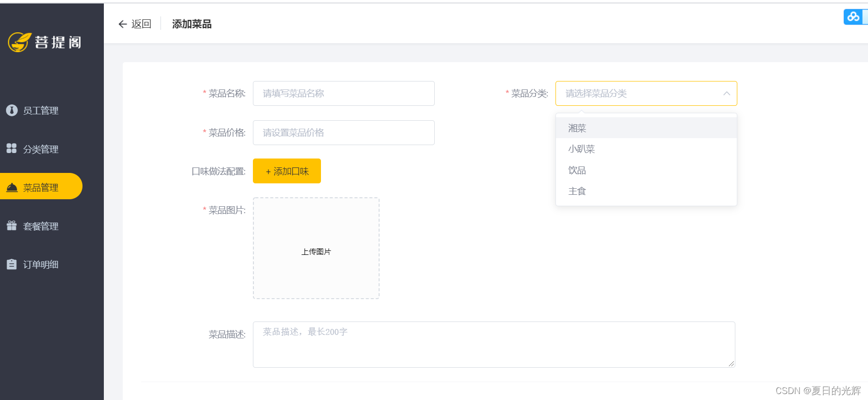The image size is (868, 400).
Task: Click the 员工管理 person icon
Action: pos(11,110)
